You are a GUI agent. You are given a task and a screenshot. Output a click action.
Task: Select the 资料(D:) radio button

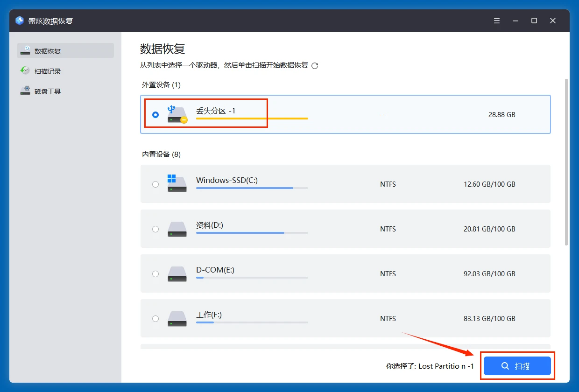155,229
